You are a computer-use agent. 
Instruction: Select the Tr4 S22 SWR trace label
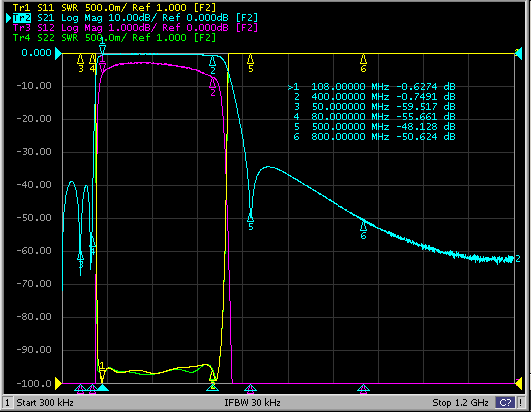point(114,38)
